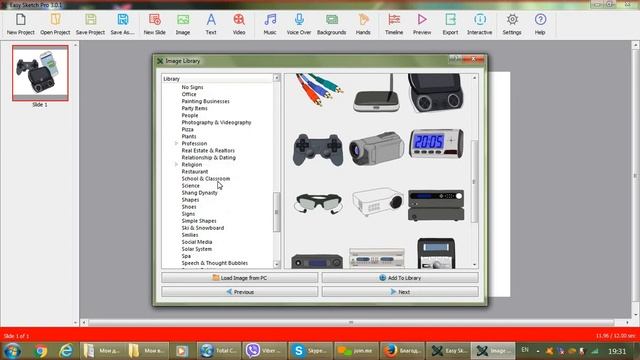Image resolution: width=640 pixels, height=360 pixels.
Task: Select the Pizza category
Action: [x=188, y=129]
